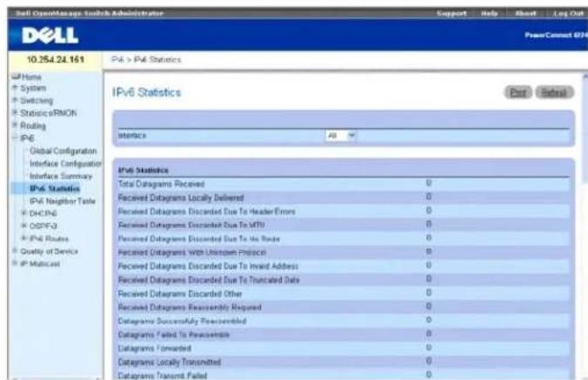Screen dimensions: 588x380
Task: Select Datagrams Failed To Reassemble row
Action: coord(344,335)
